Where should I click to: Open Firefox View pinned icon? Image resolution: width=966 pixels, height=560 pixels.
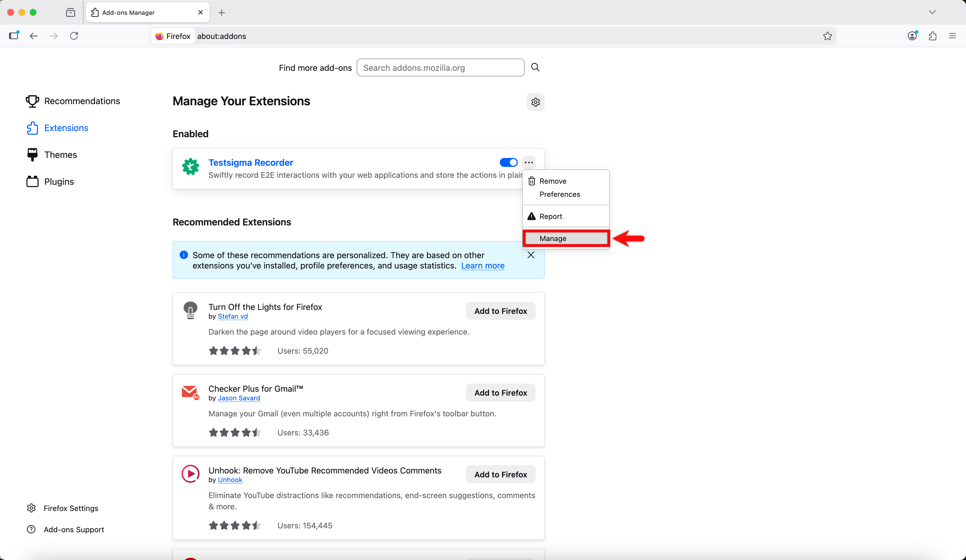point(71,13)
